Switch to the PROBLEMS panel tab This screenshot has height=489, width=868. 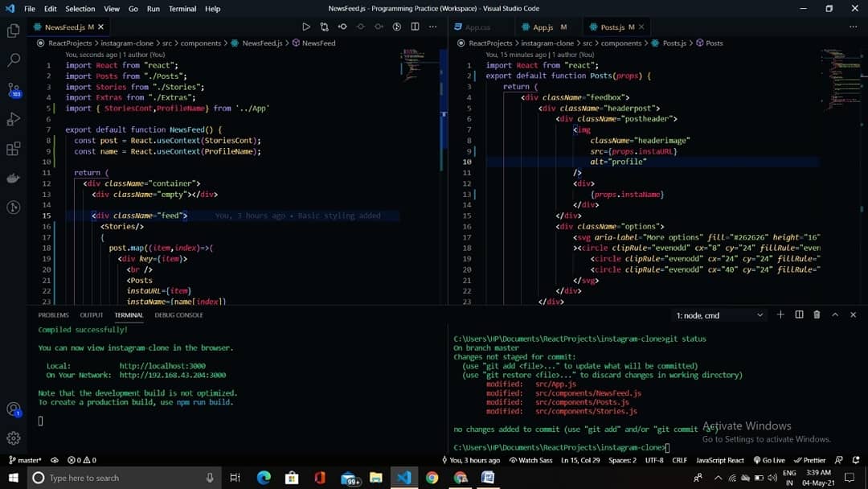tap(53, 315)
